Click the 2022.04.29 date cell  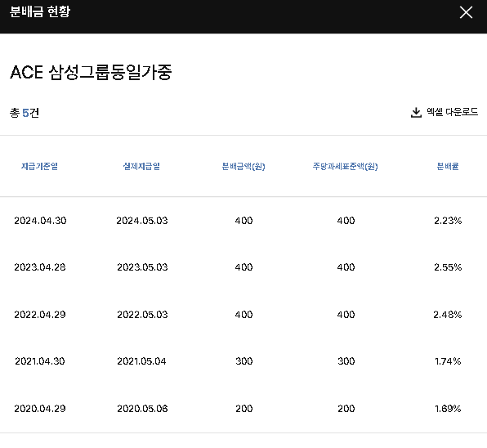[40, 315]
